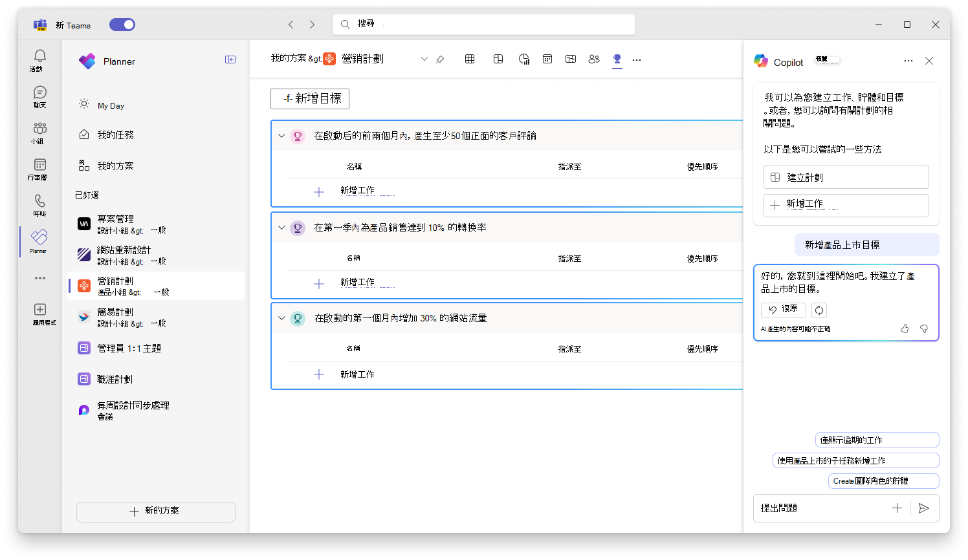The height and width of the screenshot is (560, 968).
Task: Add 新增工作 under 10% conversion goal
Action: click(357, 283)
